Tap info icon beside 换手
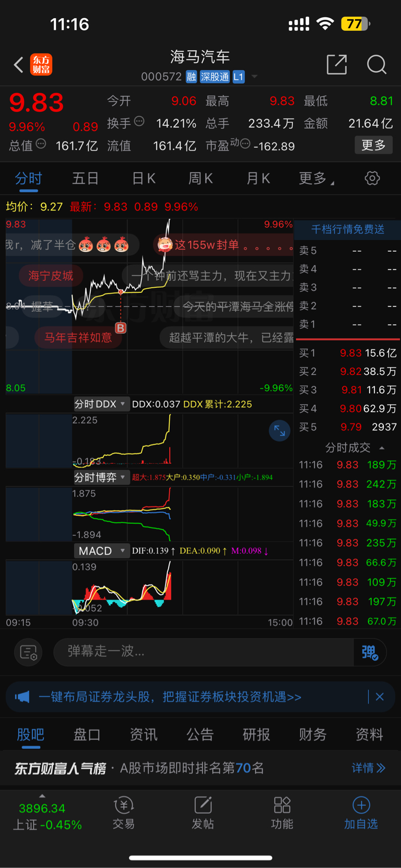The height and width of the screenshot is (868, 401). coord(139,121)
